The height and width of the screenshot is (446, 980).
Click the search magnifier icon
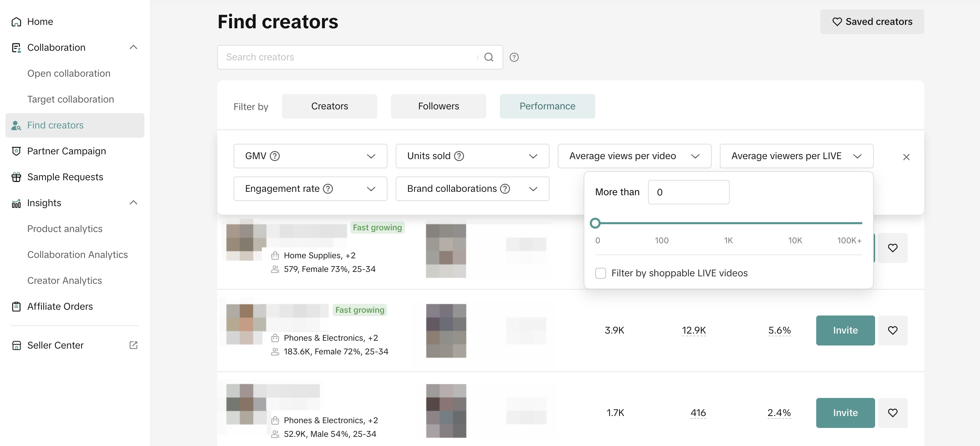pyautogui.click(x=489, y=57)
